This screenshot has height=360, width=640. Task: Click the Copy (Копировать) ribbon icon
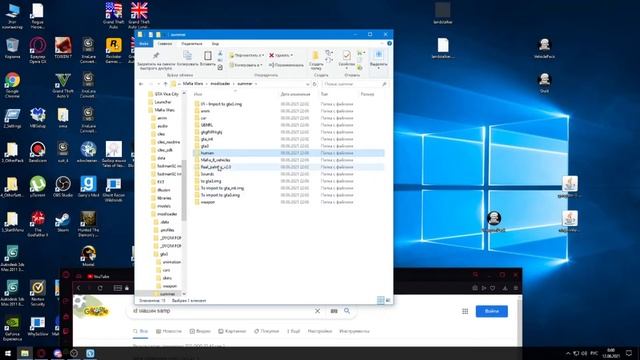187,56
